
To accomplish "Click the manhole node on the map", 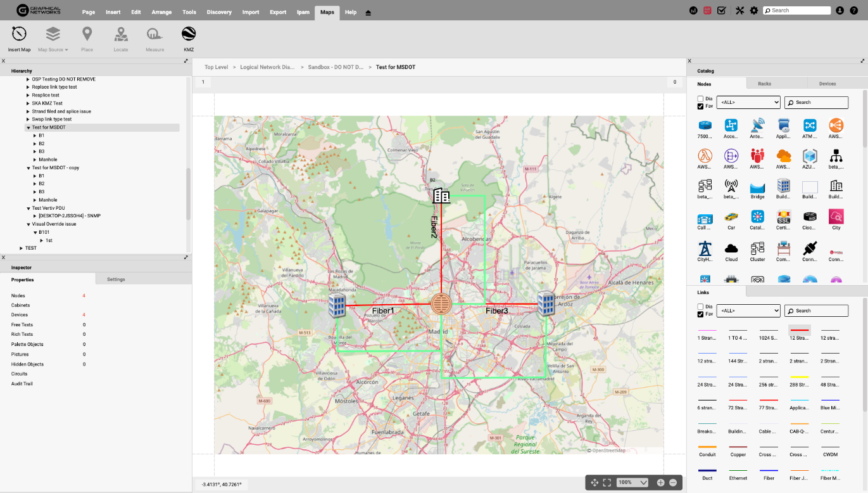I will coord(441,304).
